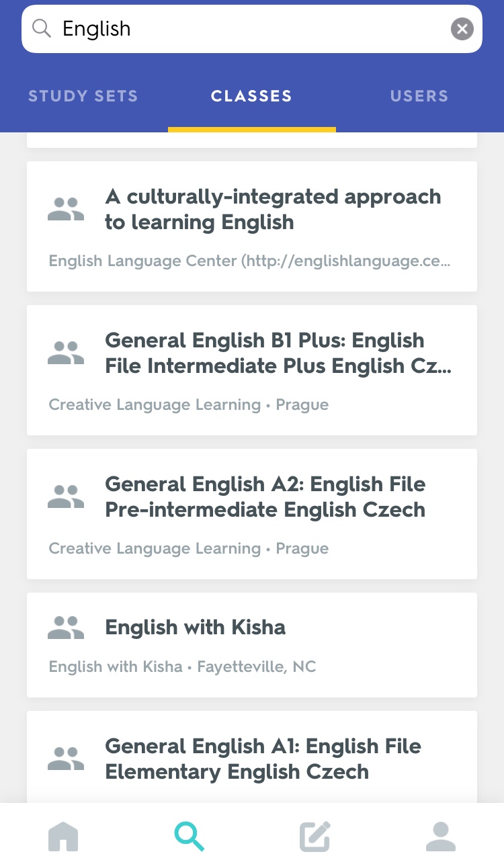Tap group icon for culturally-integrated approach class

[x=66, y=209]
